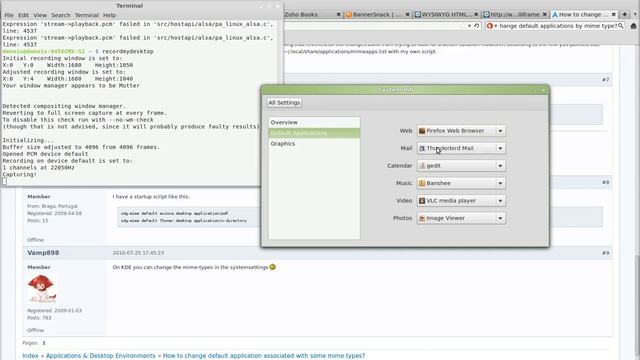The width and height of the screenshot is (640, 360).
Task: Select Graphics in System Info sidebar
Action: tap(314, 144)
